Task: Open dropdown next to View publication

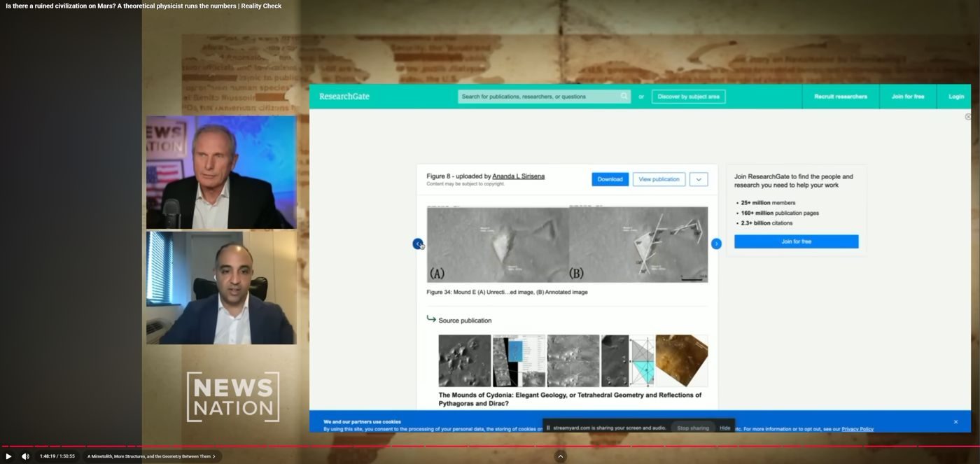Action: [x=699, y=179]
